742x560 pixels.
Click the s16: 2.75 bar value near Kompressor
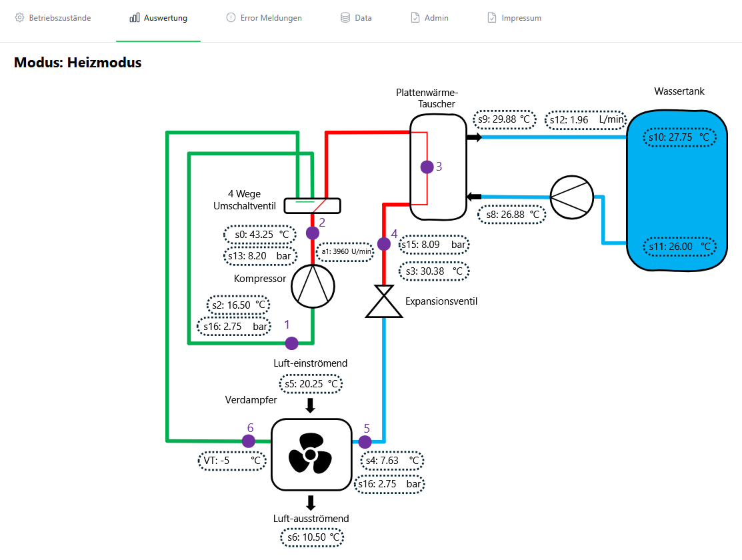[x=234, y=327]
